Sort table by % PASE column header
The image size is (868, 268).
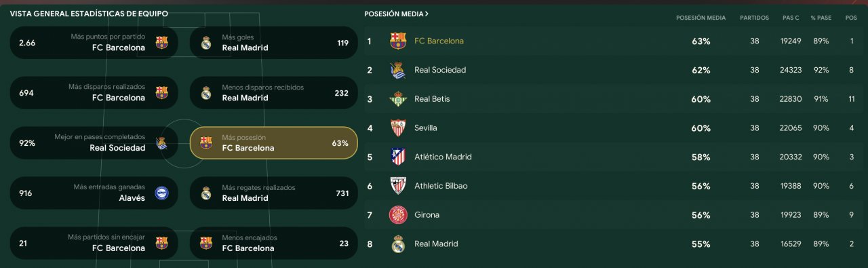click(x=821, y=18)
